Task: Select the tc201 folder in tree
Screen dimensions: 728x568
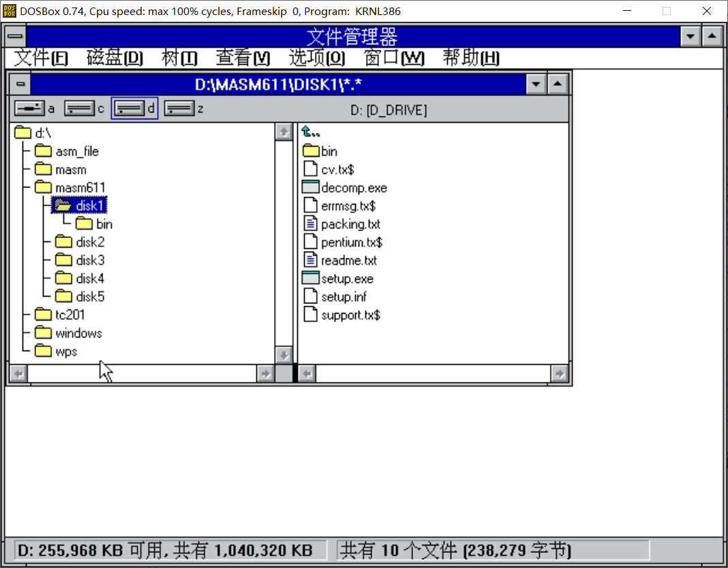Action: tap(60, 315)
